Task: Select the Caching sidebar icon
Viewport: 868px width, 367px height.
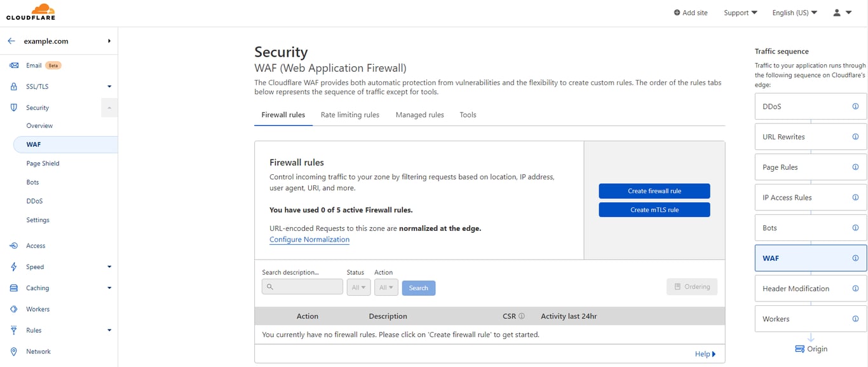Action: pos(14,287)
